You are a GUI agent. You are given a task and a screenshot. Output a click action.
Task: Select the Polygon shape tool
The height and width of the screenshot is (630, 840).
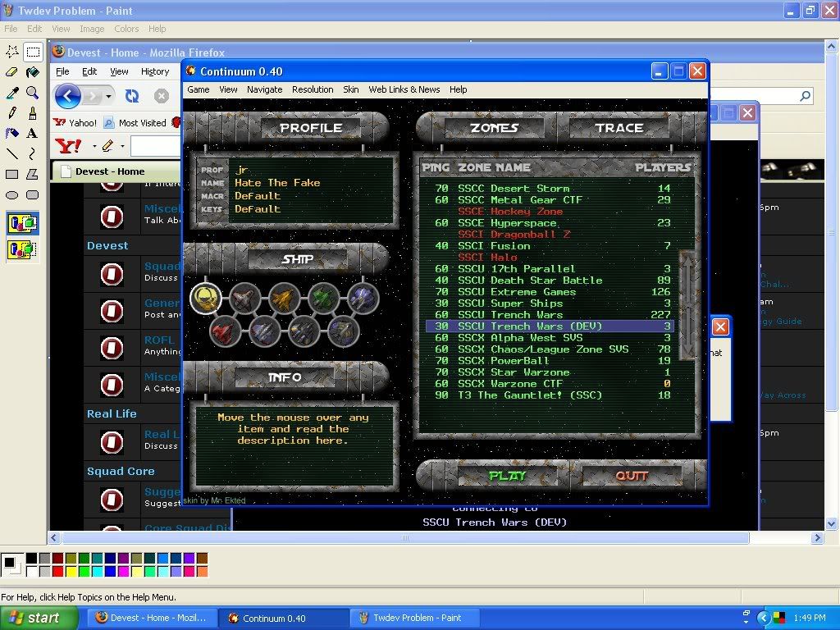tap(33, 174)
